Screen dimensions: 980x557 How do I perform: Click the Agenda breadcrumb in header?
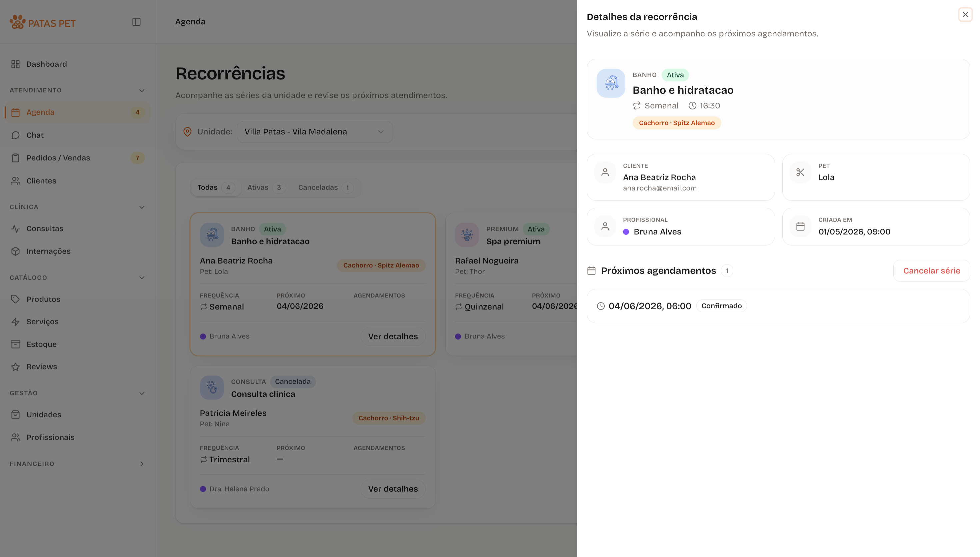tap(190, 22)
